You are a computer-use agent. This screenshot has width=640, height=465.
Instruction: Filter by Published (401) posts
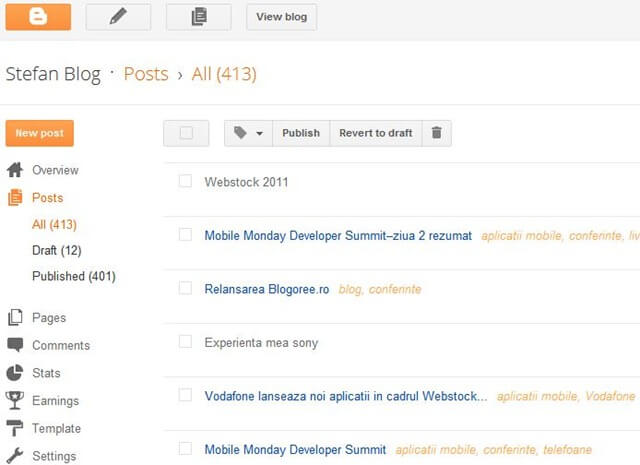[x=74, y=276]
